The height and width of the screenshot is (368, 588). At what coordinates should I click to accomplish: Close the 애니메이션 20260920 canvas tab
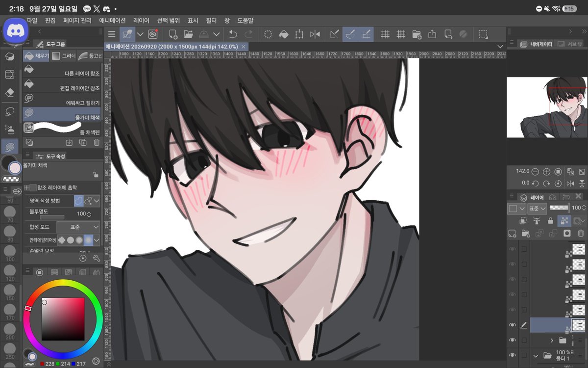click(x=244, y=46)
